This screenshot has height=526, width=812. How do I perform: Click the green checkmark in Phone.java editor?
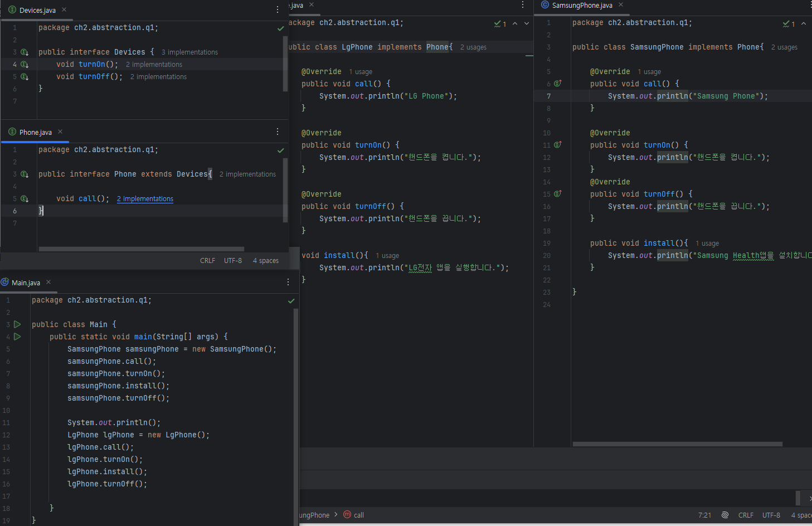coord(281,150)
